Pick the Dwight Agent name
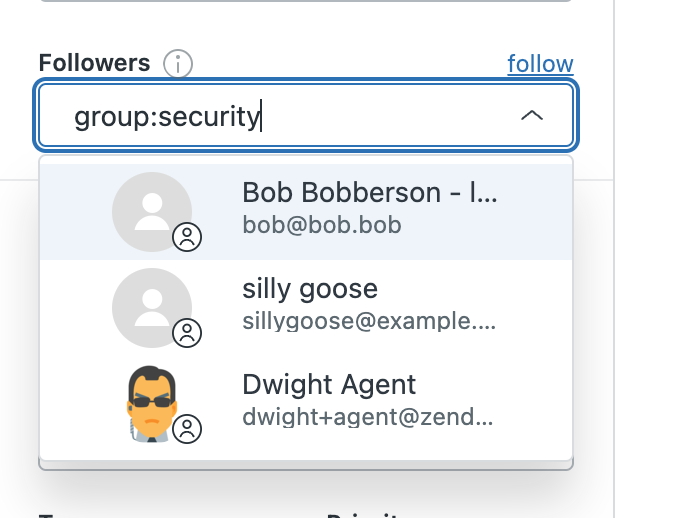 [329, 385]
